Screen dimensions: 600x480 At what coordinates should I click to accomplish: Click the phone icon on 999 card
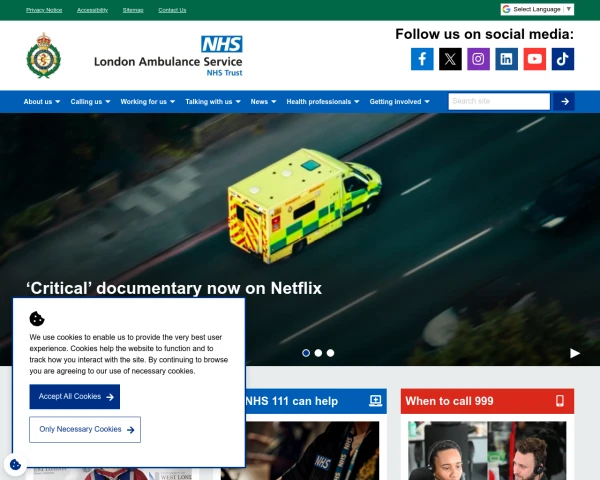pyautogui.click(x=560, y=401)
